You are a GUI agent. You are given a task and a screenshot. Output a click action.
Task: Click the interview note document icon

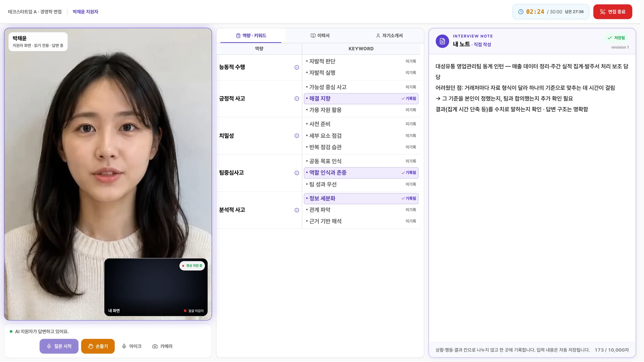click(x=442, y=41)
